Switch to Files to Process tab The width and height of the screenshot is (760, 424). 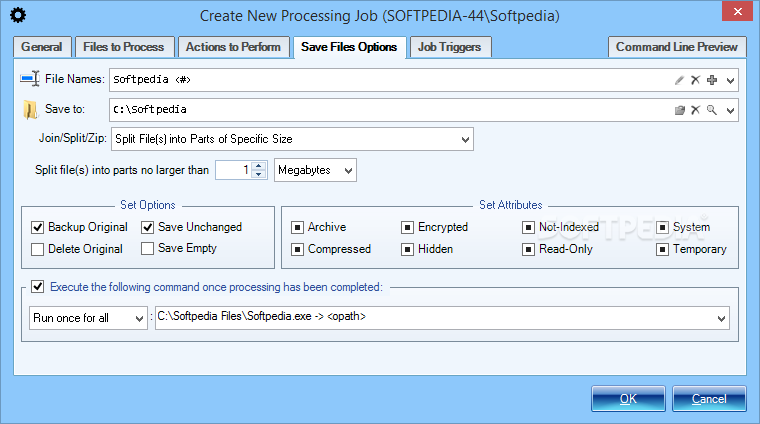pyautogui.click(x=124, y=47)
